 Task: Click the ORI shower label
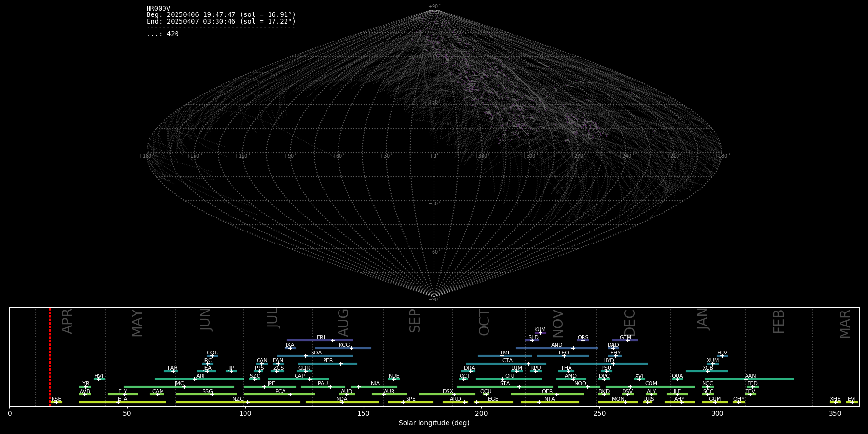(510, 376)
